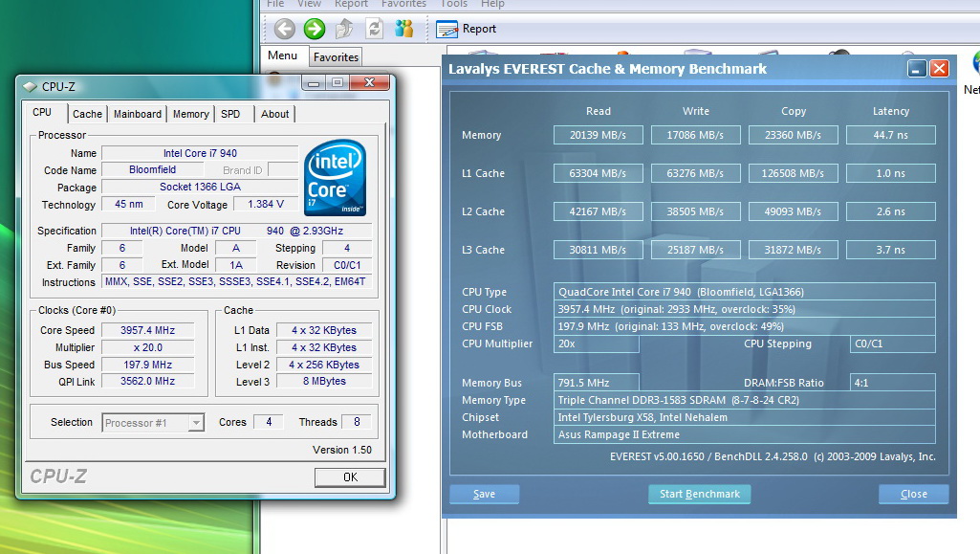Click the Refresh icon in EVEREST toolbar
980x554 pixels.
[x=374, y=29]
